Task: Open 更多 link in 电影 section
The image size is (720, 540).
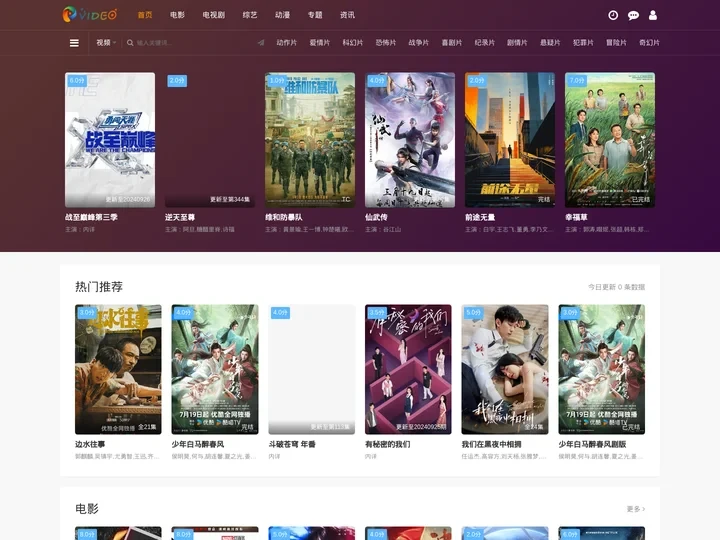Action: point(636,509)
